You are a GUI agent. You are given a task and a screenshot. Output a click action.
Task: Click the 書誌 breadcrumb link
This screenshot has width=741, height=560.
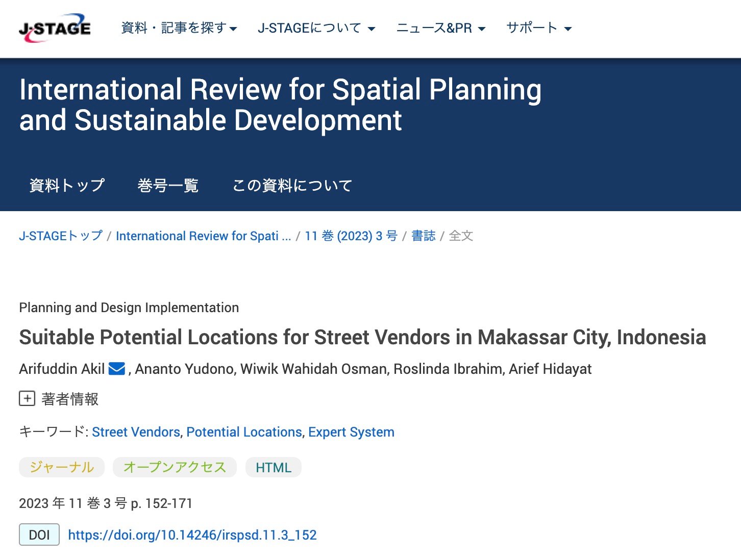point(424,236)
